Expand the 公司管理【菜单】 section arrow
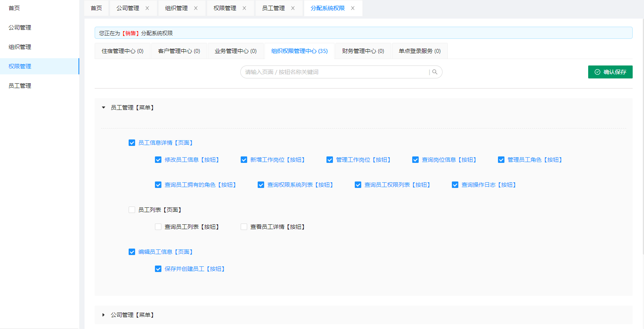 pyautogui.click(x=104, y=315)
